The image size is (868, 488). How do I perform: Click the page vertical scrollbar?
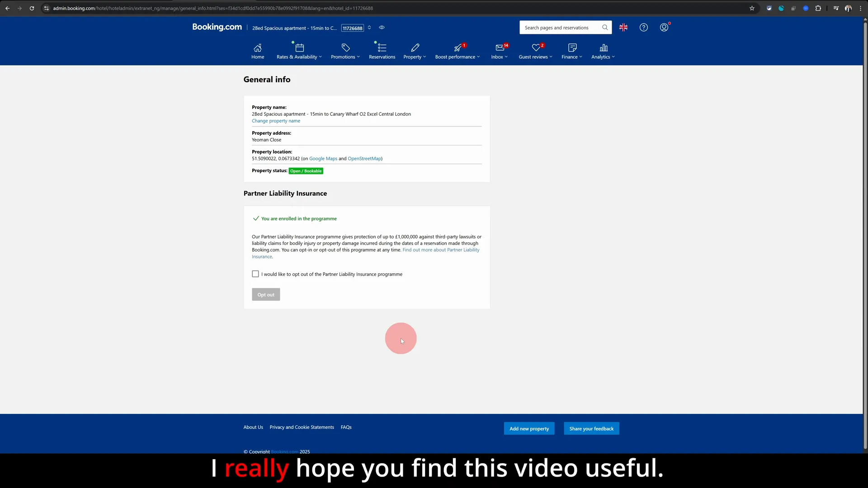865,235
